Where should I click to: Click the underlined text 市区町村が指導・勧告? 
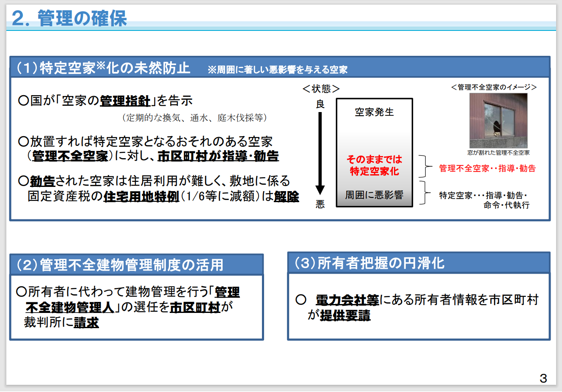pos(218,156)
